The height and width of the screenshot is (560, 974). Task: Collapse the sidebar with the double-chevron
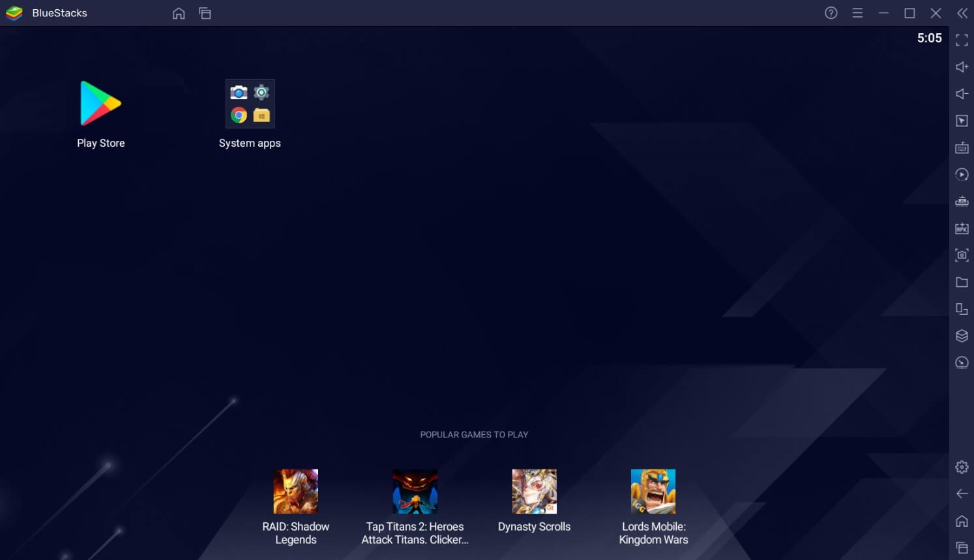click(962, 12)
